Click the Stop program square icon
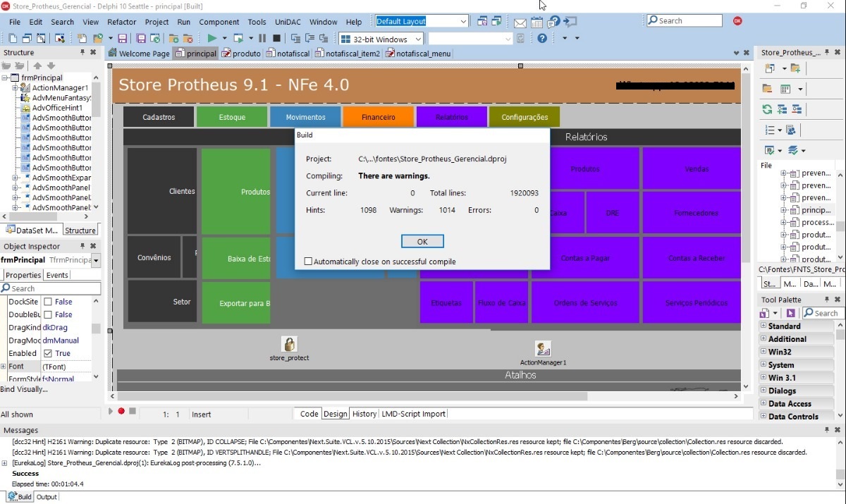846x504 pixels. click(x=276, y=39)
